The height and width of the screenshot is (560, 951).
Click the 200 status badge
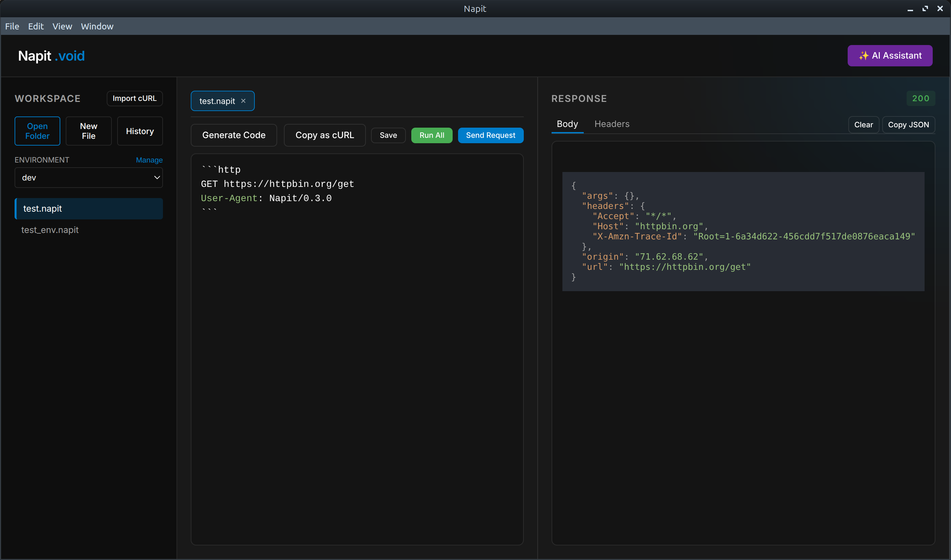(x=921, y=98)
